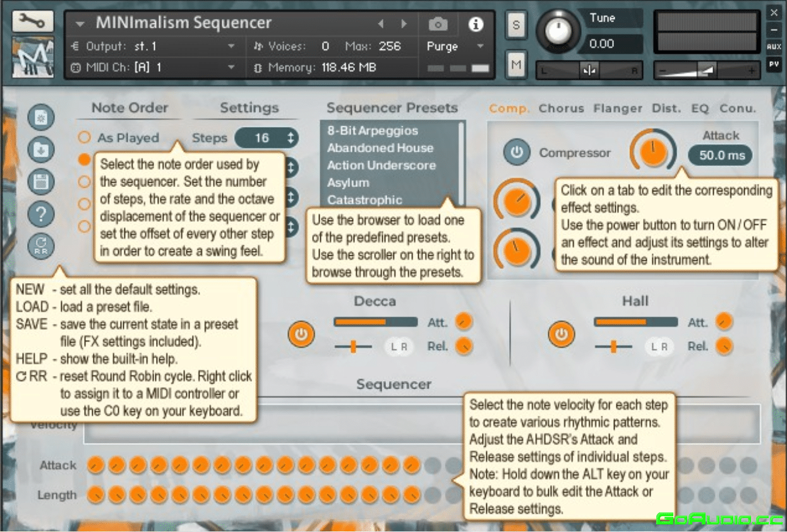Screen dimensions: 787x532
Task: Select the As Played note order
Action: coord(84,138)
